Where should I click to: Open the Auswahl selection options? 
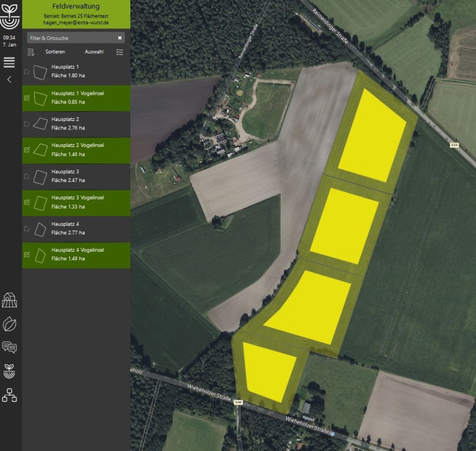coord(94,52)
